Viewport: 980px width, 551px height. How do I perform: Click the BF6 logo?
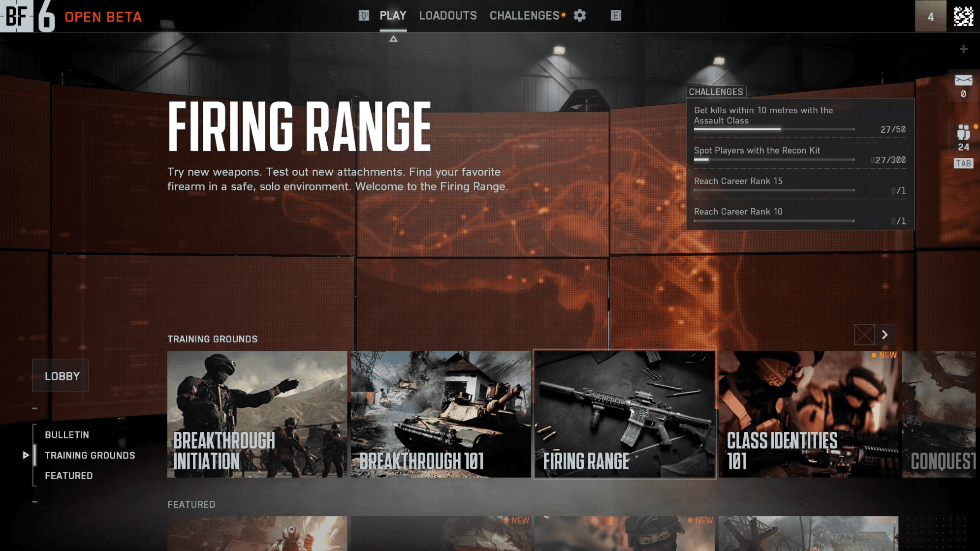tap(27, 16)
